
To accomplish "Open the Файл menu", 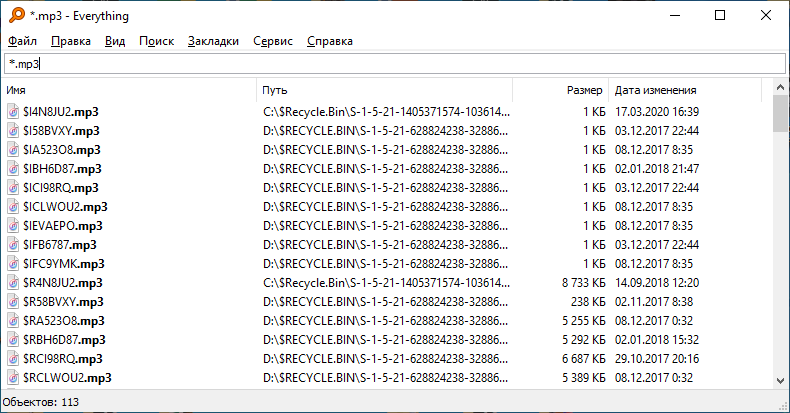I will pyautogui.click(x=22, y=41).
